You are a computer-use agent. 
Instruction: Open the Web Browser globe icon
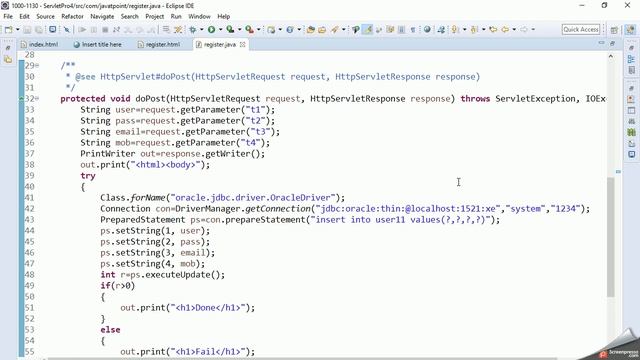point(427,29)
